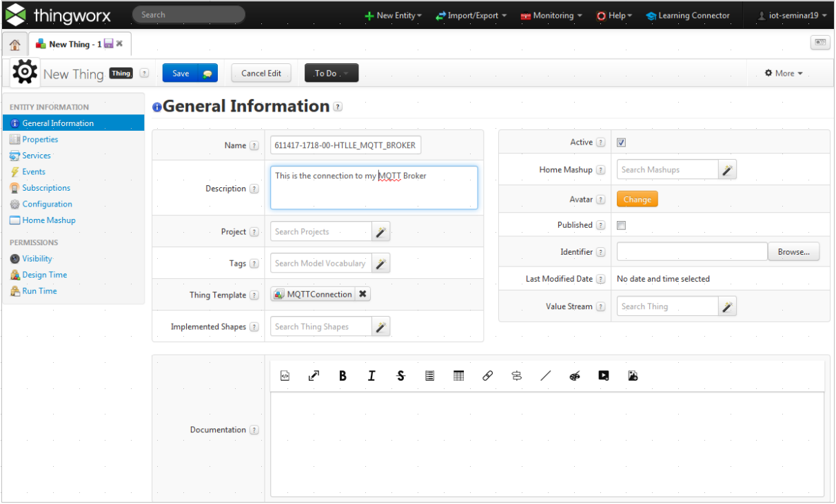This screenshot has width=836, height=504.
Task: Click the comment part of the Save button
Action: tap(207, 73)
